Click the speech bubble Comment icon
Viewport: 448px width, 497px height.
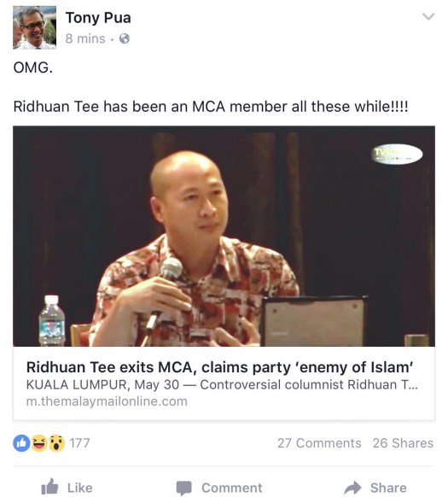pyautogui.click(x=184, y=488)
